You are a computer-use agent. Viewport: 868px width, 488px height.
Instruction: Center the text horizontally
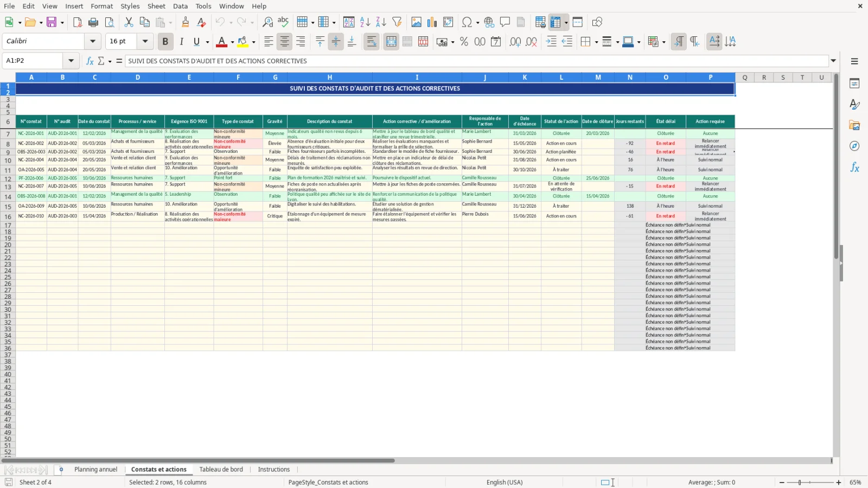[x=284, y=42]
